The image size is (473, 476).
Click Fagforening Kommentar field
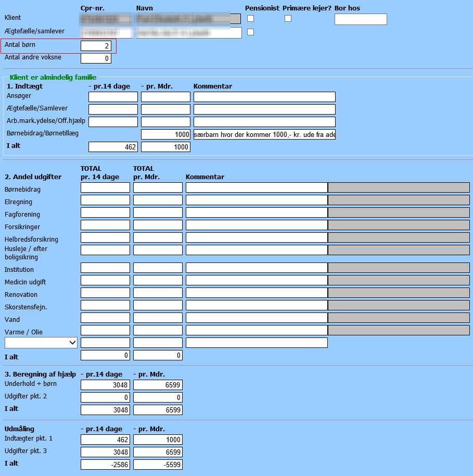pyautogui.click(x=257, y=212)
